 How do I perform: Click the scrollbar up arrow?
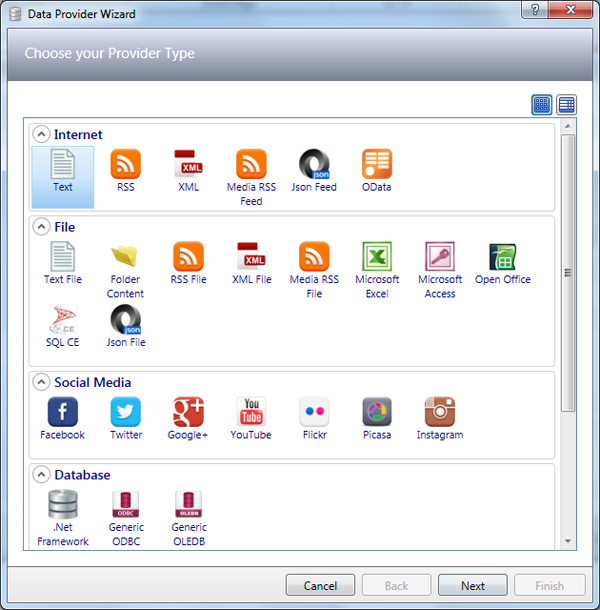[568, 126]
